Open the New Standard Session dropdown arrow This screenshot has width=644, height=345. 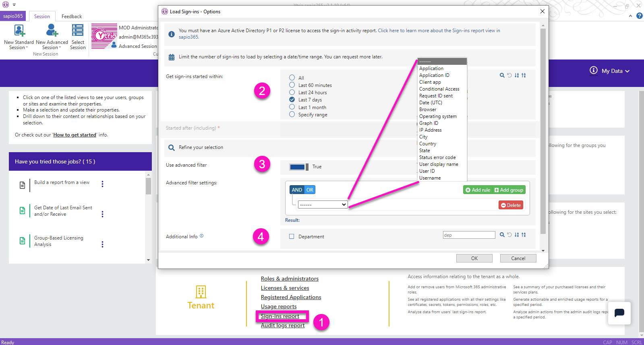pos(27,48)
